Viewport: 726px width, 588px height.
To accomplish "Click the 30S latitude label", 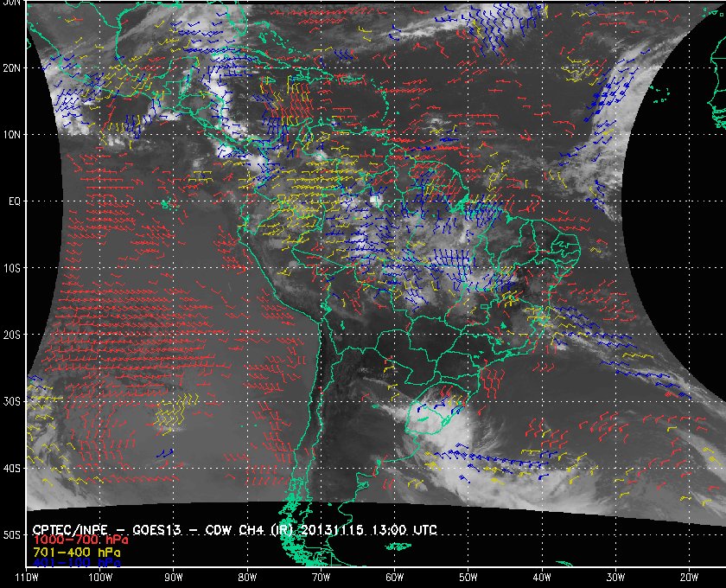I will (x=11, y=402).
